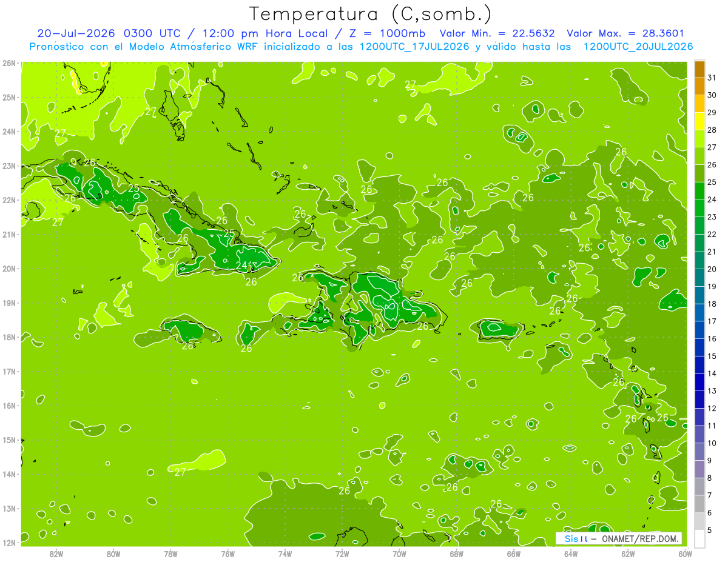Click the 24N latitude label
This screenshot has height=562, width=728.
pyautogui.click(x=8, y=132)
